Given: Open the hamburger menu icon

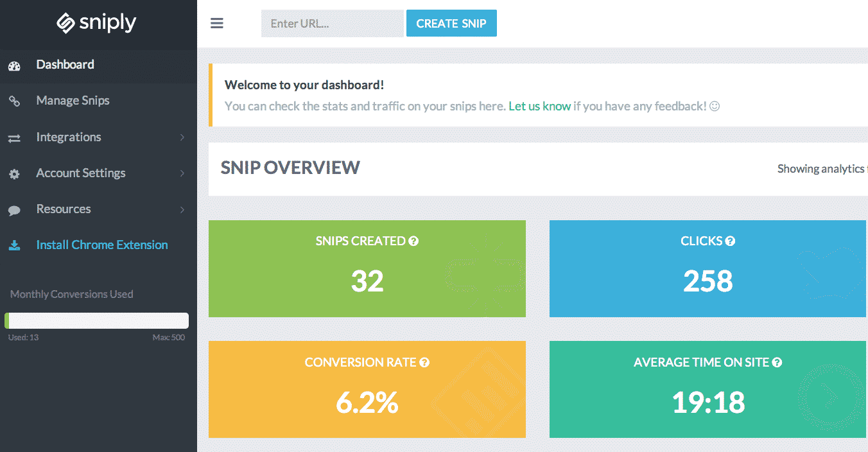Looking at the screenshot, I should point(216,23).
